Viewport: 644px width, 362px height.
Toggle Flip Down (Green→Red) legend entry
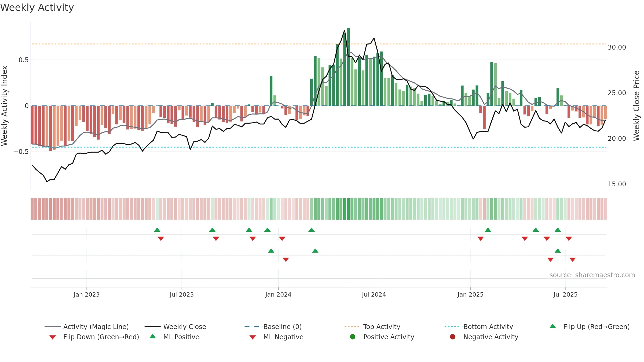click(94, 337)
